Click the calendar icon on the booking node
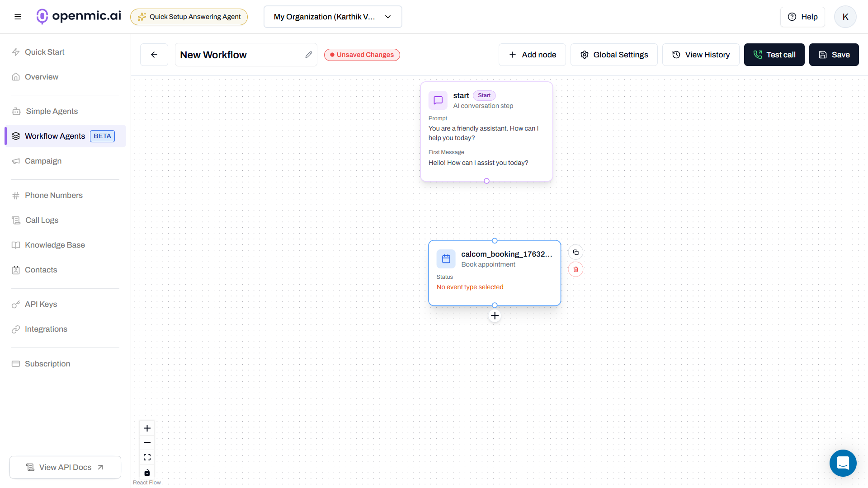Viewport: 868px width, 488px height. coord(446,259)
